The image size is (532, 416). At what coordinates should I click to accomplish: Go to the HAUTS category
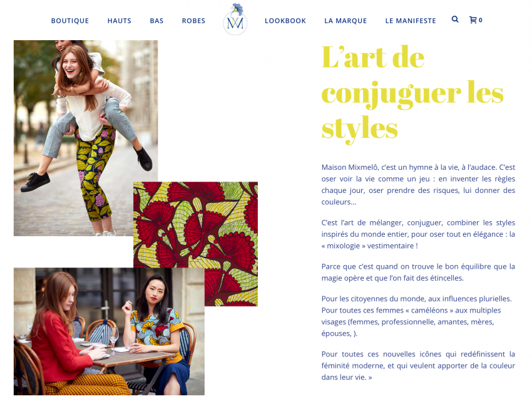click(x=120, y=21)
